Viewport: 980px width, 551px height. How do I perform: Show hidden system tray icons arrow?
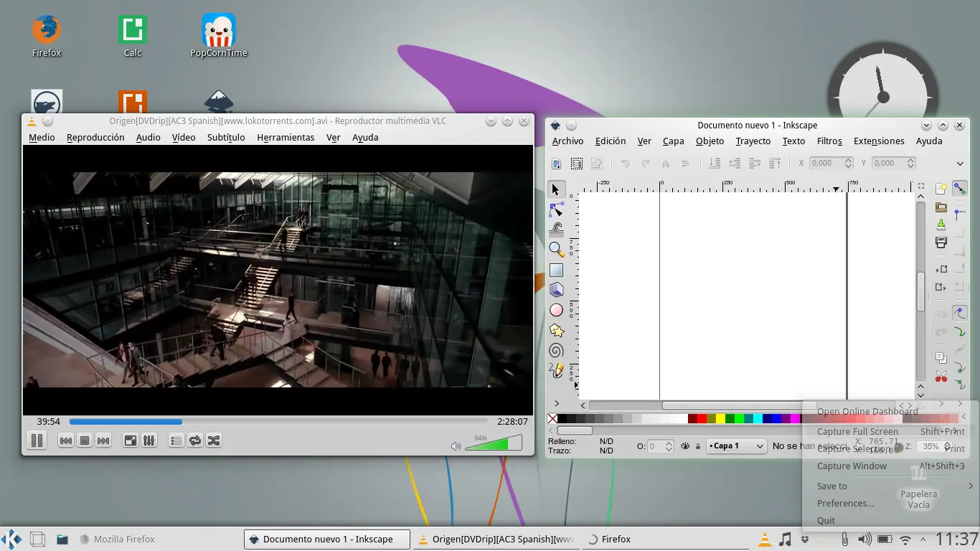pos(923,540)
